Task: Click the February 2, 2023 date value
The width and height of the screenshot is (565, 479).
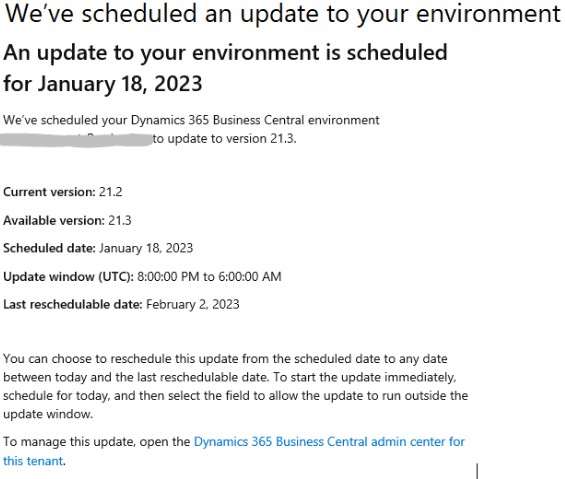Action: [192, 305]
